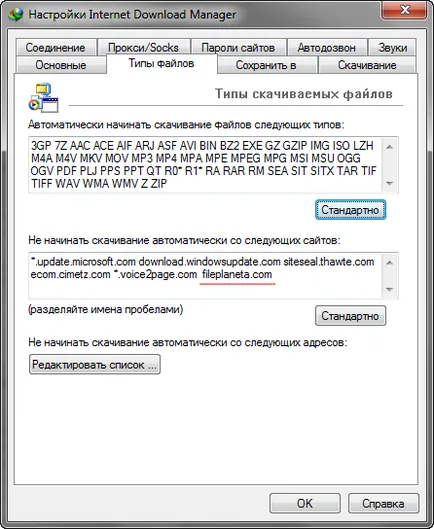Click inside the file extensions text field
Screen dimensions: 434x529
pyautogui.click(x=213, y=165)
